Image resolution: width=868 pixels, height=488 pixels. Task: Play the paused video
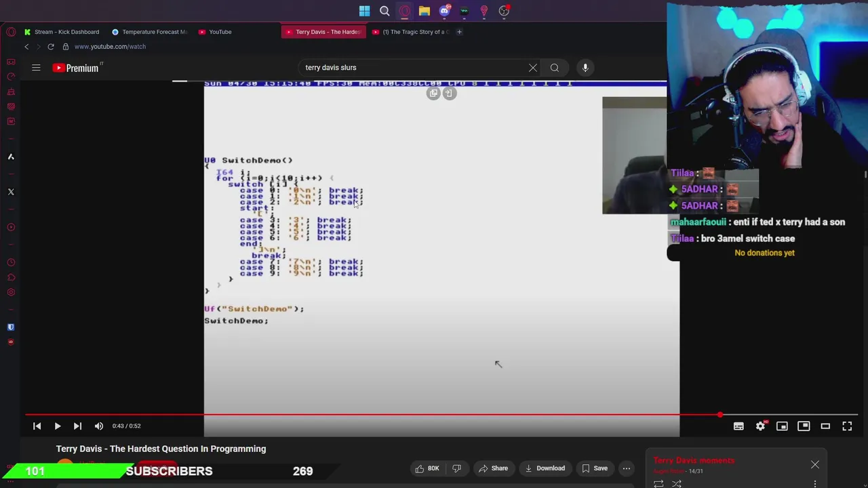tap(58, 426)
